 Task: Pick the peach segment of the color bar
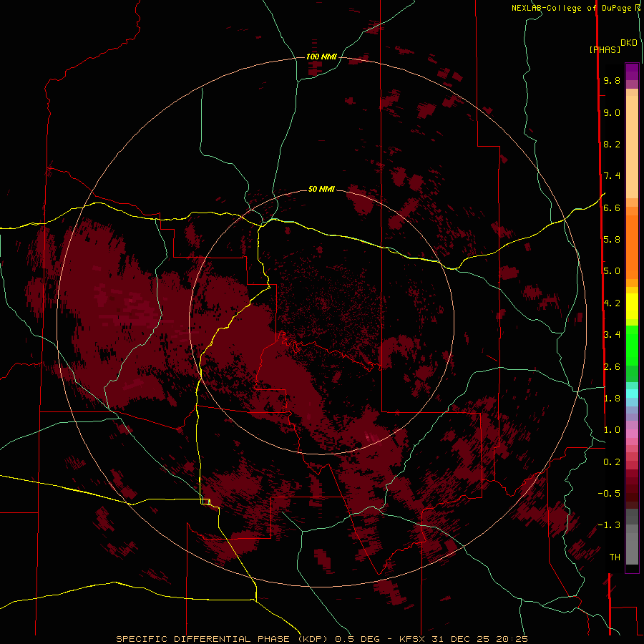[x=632, y=144]
